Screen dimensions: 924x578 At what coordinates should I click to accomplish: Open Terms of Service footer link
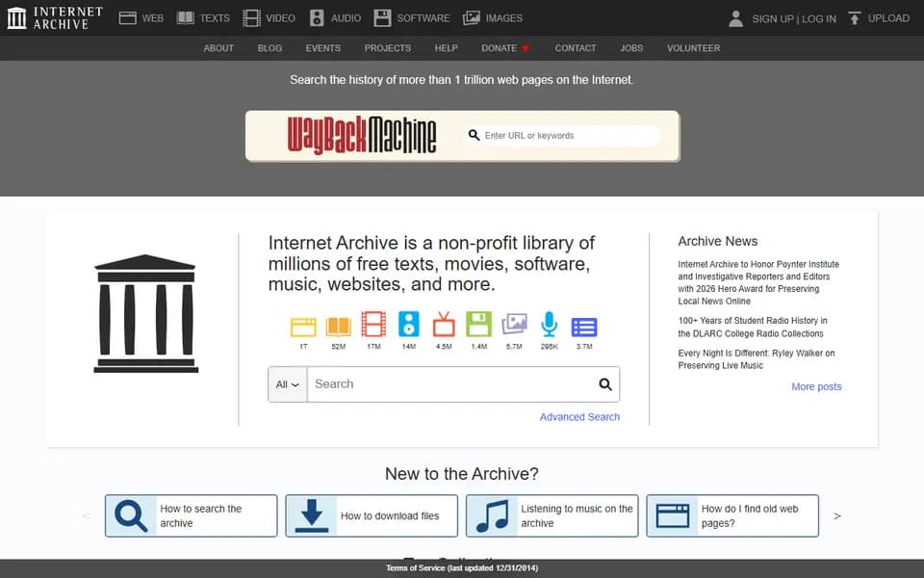click(x=462, y=568)
